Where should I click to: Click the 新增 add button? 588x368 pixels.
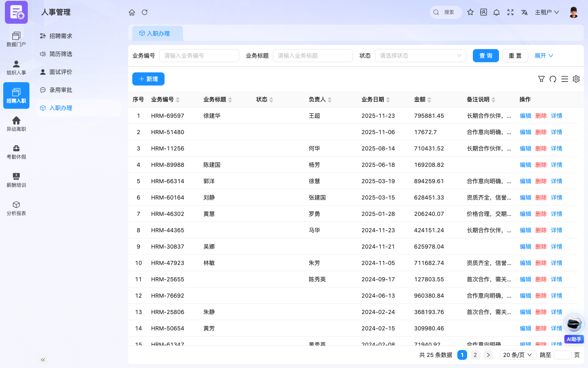pos(148,79)
